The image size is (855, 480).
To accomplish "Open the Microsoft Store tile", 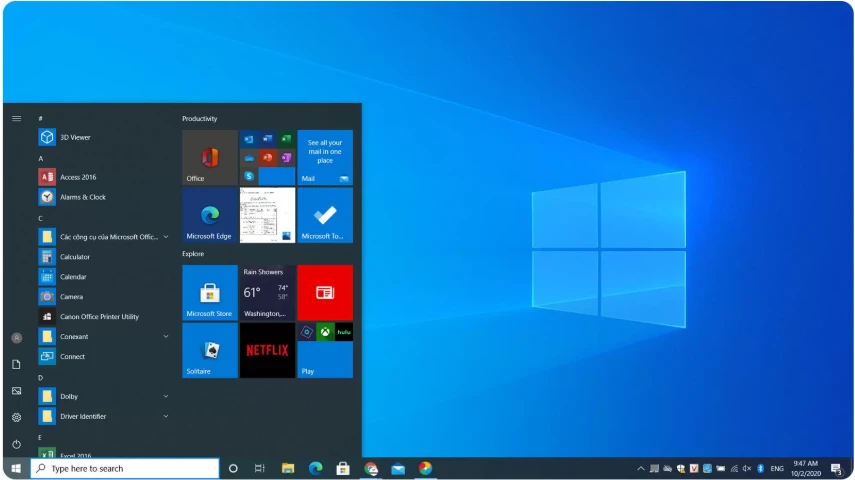I will tap(210, 293).
